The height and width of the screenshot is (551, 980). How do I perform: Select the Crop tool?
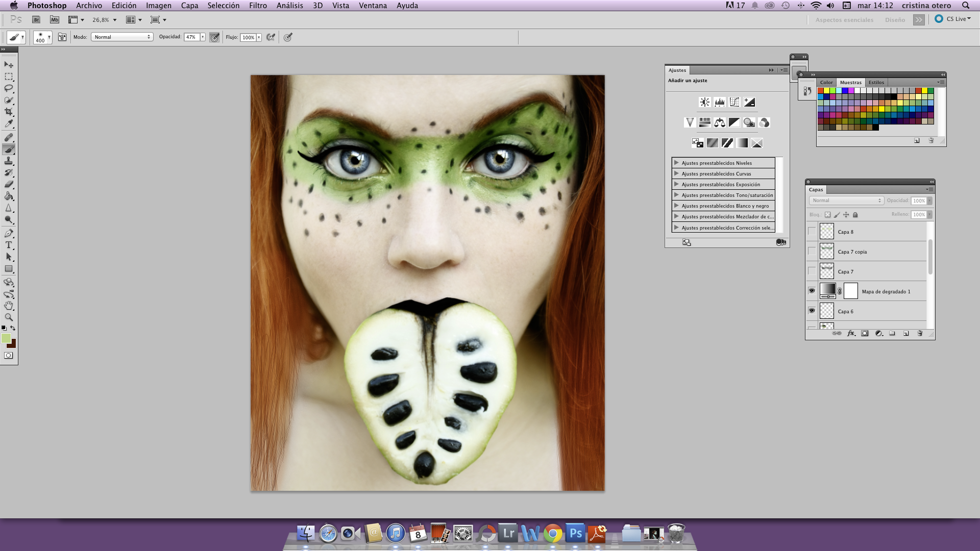click(9, 112)
